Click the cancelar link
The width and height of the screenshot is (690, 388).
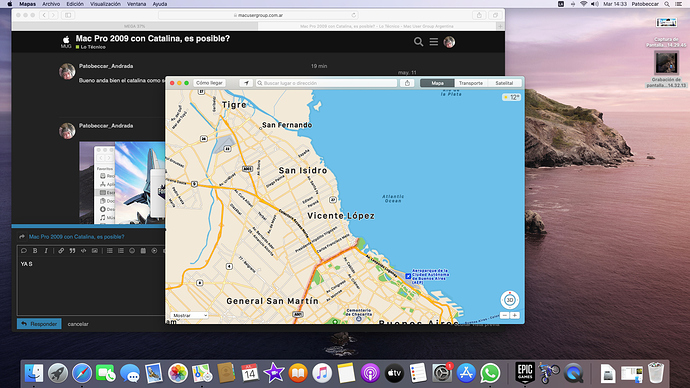[78, 324]
